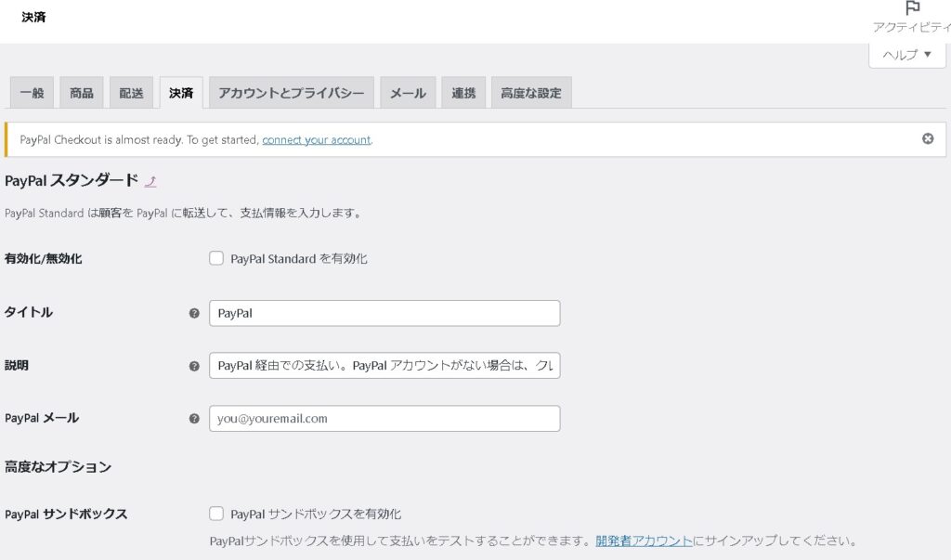Click help icon next to タイトル field

coord(194,314)
